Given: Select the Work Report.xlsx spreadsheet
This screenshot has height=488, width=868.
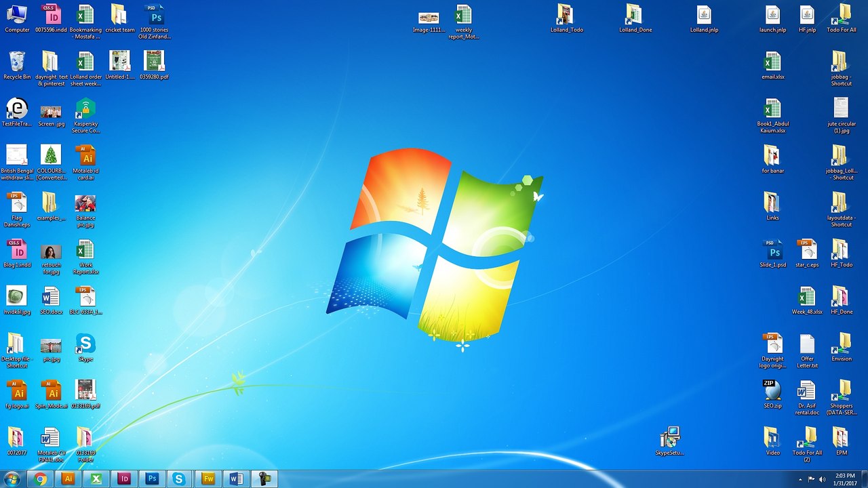Looking at the screenshot, I should (85, 256).
